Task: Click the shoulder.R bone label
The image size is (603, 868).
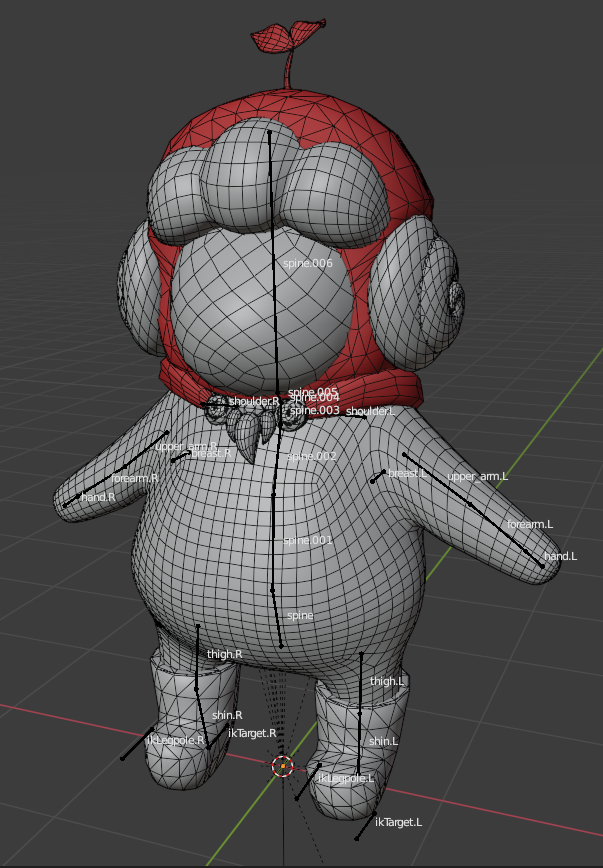Action: click(x=254, y=401)
